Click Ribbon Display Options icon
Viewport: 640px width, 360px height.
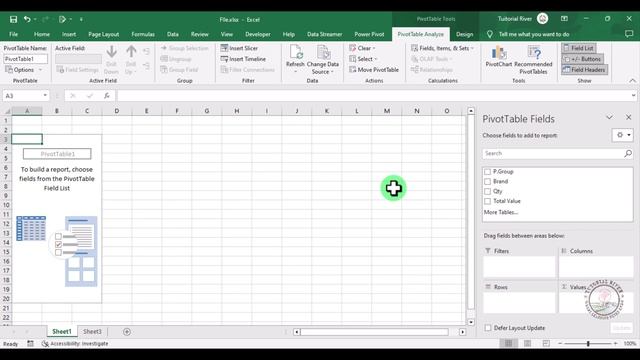click(564, 19)
